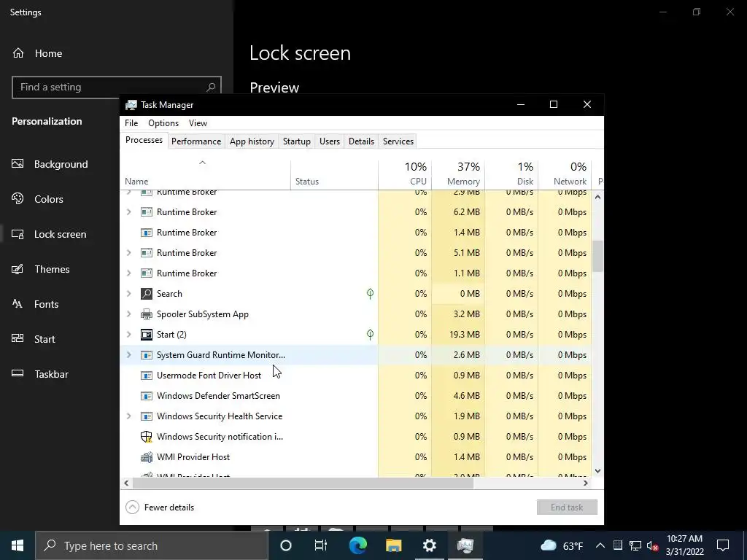Click the Windows Security Health Service icon
The image size is (747, 560).
146,416
